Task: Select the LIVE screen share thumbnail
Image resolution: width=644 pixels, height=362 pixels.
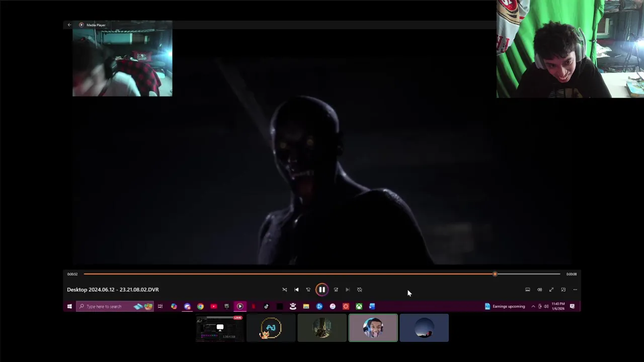Action: pos(220,328)
